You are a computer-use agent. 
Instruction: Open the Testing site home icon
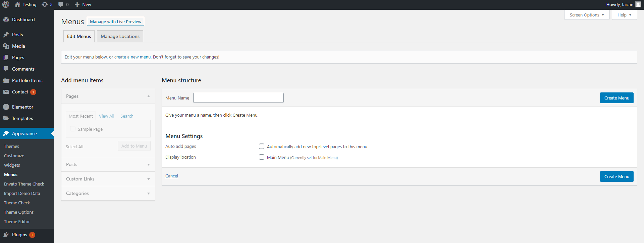coord(17,4)
